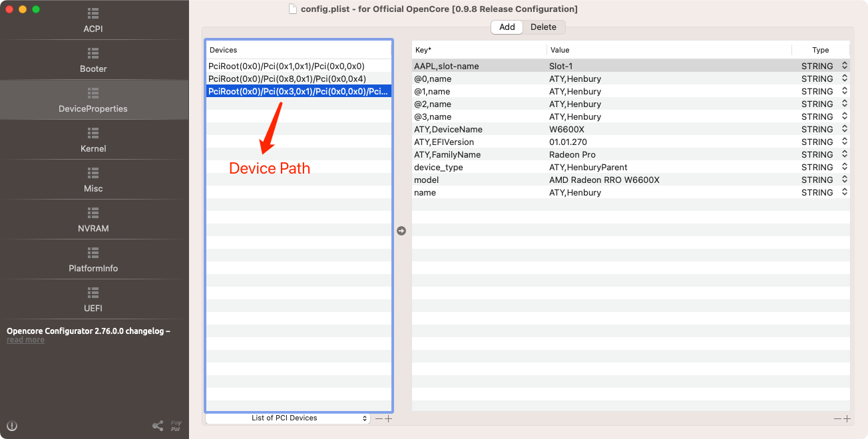
Task: Switch to the NVRAM section
Action: 93,220
